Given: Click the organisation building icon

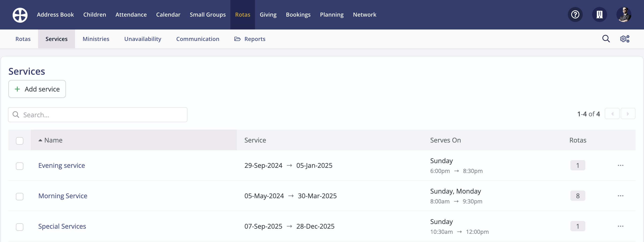Looking at the screenshot, I should pos(600,15).
